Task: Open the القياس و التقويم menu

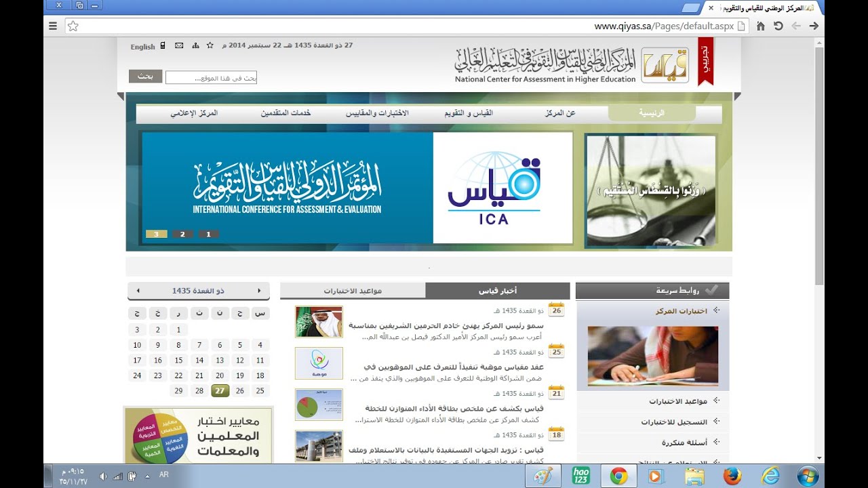Action: point(469,113)
